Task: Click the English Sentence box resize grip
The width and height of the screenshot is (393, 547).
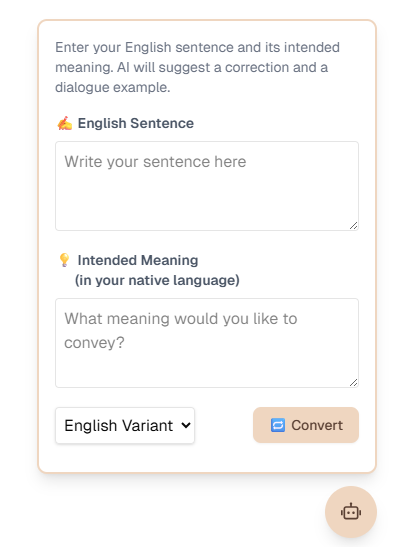Action: click(x=353, y=226)
